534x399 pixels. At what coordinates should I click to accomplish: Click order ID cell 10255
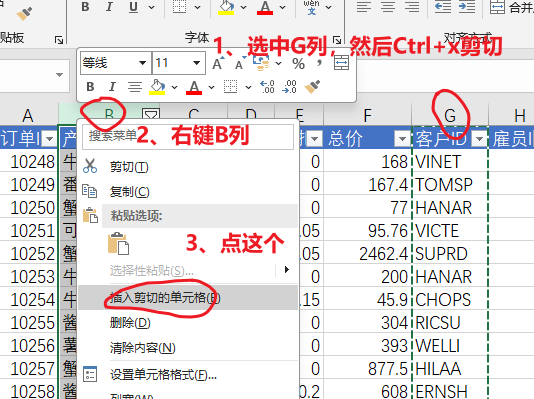29,323
